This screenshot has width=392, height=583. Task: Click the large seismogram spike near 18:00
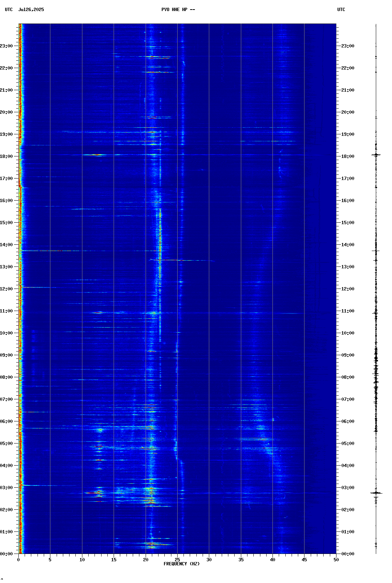coord(376,155)
